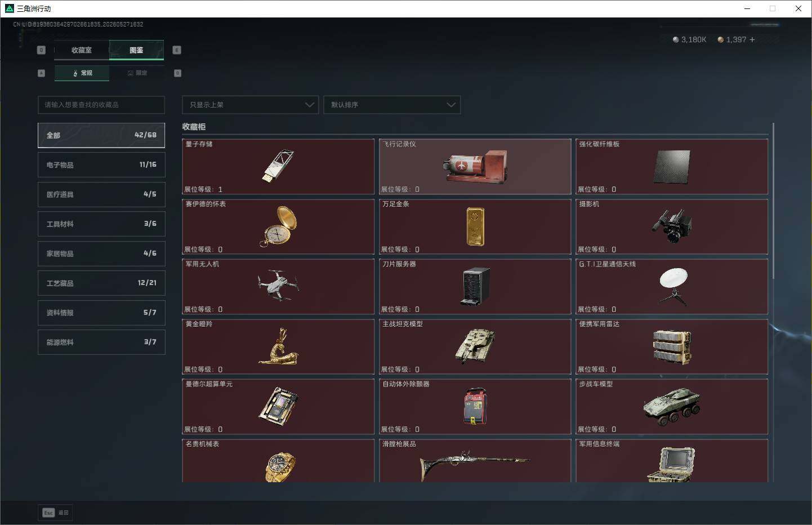The image size is (812, 525).
Task: Select the 曼德尔超算单元 computing unit
Action: [x=278, y=407]
